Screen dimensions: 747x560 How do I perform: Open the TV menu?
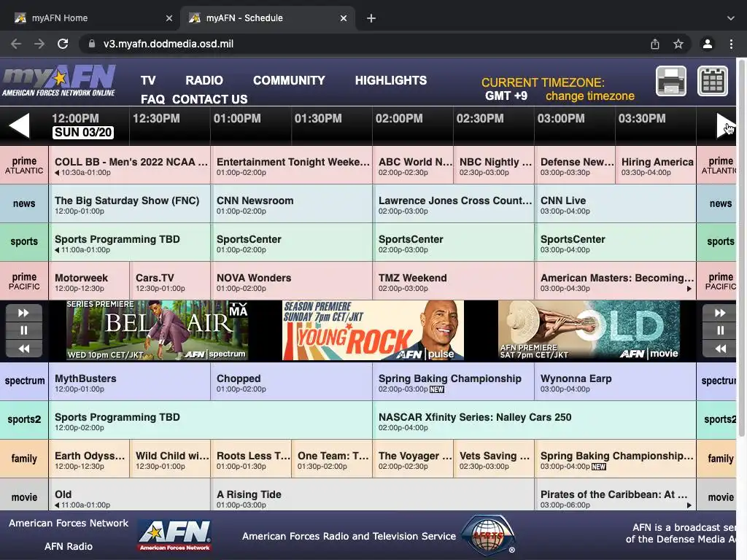[x=148, y=80]
